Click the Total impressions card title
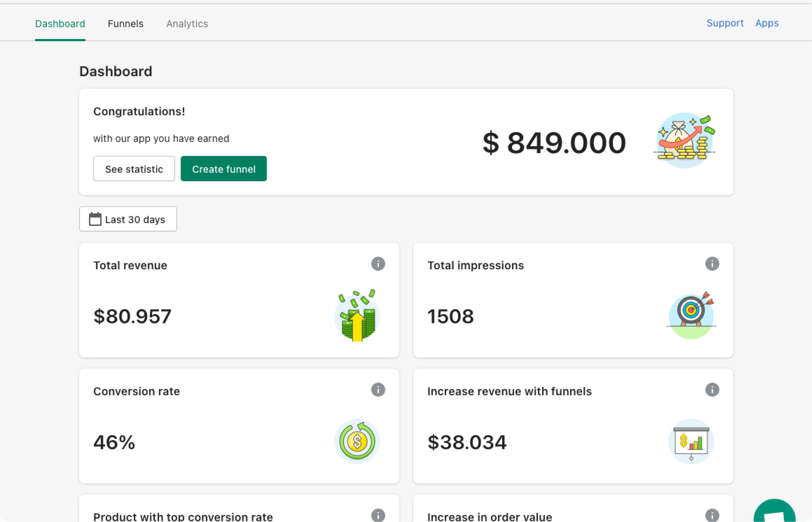 (x=476, y=265)
